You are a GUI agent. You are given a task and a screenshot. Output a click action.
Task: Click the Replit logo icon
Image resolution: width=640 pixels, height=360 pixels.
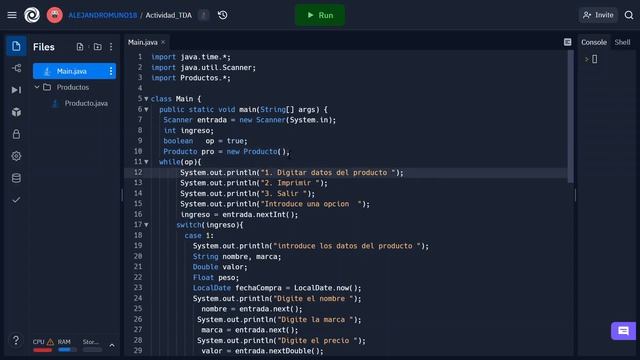click(32, 15)
